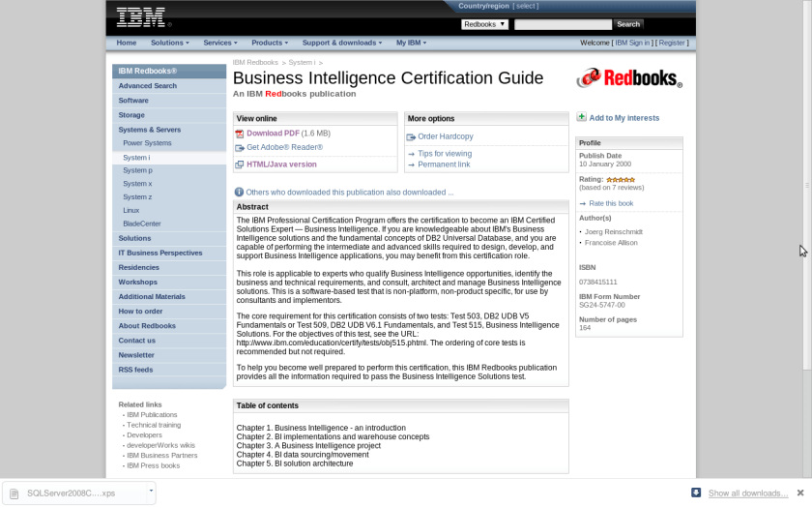The height and width of the screenshot is (508, 812).
Task: Open the Products menu
Action: pyautogui.click(x=270, y=43)
